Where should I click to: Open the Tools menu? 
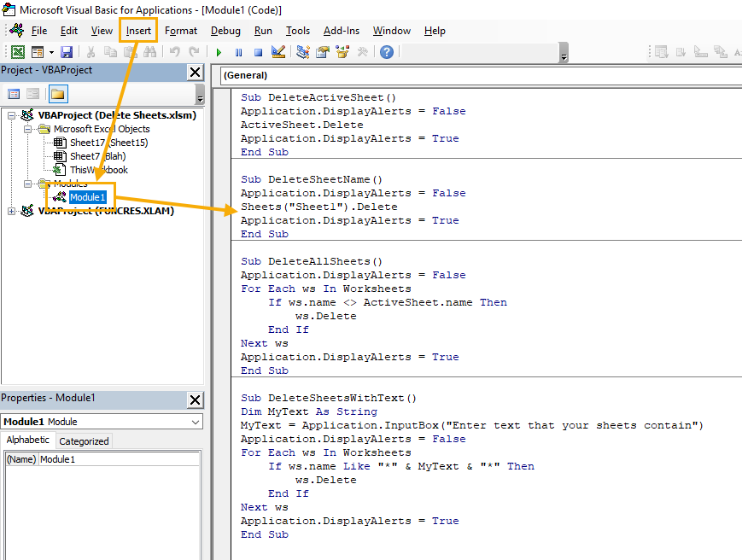tap(298, 31)
